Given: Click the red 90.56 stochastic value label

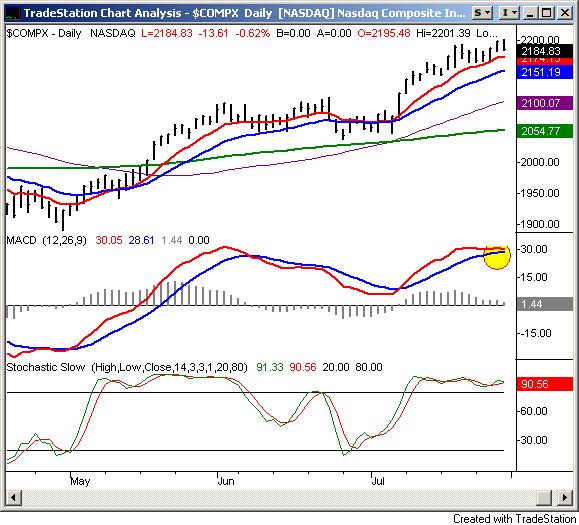Looking at the screenshot, I should [545, 384].
